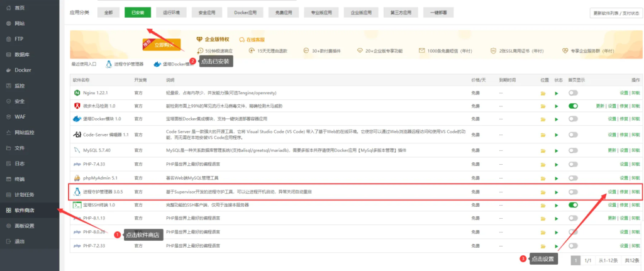
Task: Disable 宝塔SSH终端 homepage display switch
Action: 573,204
